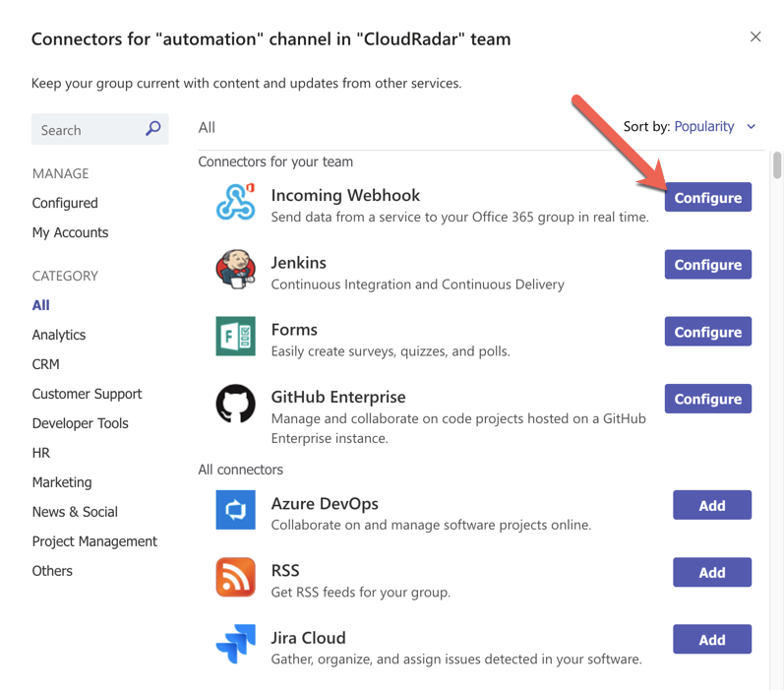Select the Developer Tools category
784x692 pixels.
pyautogui.click(x=81, y=423)
